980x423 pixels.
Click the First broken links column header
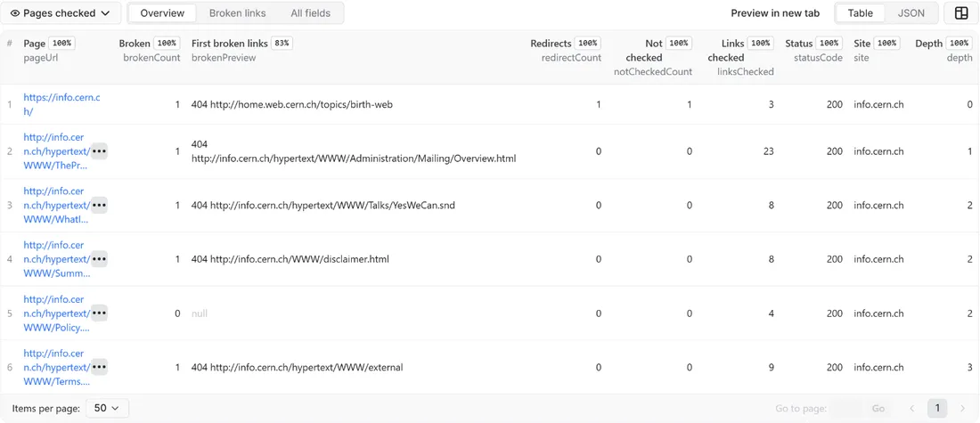229,43
